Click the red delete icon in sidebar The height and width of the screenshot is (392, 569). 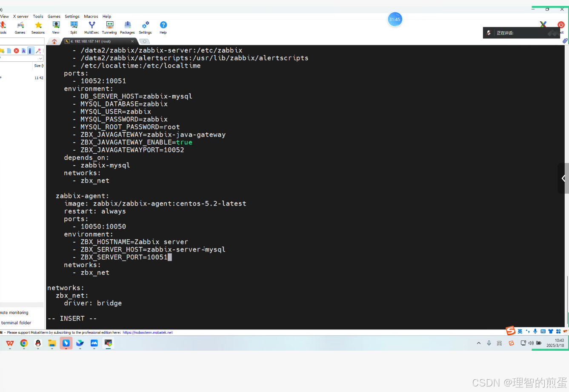click(x=16, y=51)
